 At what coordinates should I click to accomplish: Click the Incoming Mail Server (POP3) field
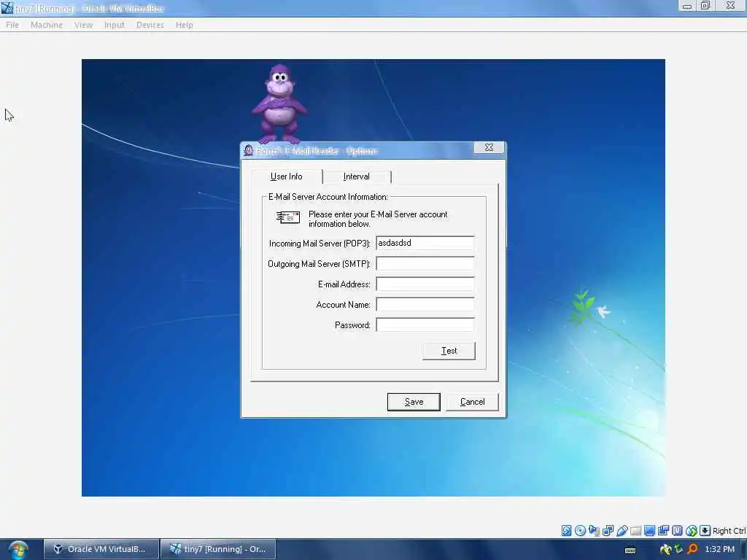click(x=425, y=243)
